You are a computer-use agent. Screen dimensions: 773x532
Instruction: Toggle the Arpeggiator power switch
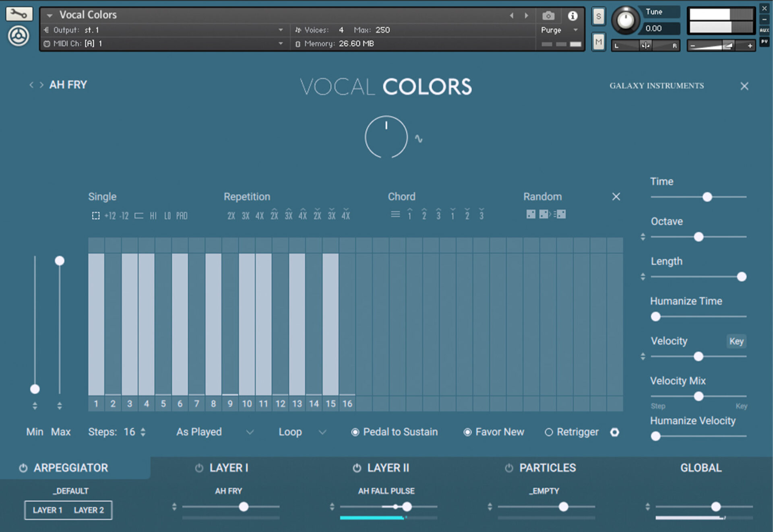(x=23, y=468)
